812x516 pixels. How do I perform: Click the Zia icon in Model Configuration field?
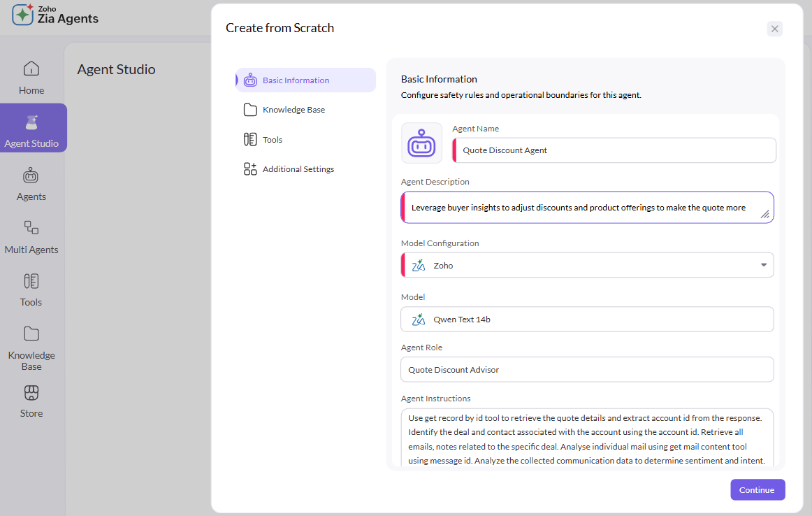(x=419, y=265)
